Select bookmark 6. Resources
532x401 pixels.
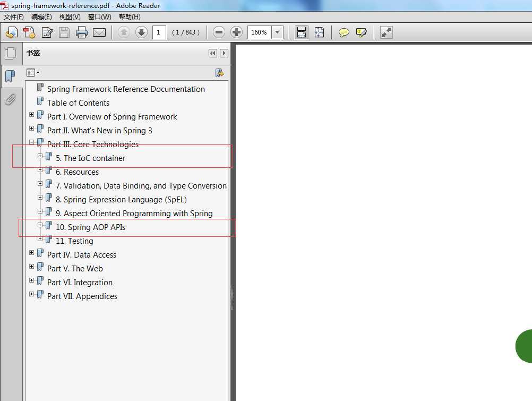[78, 172]
